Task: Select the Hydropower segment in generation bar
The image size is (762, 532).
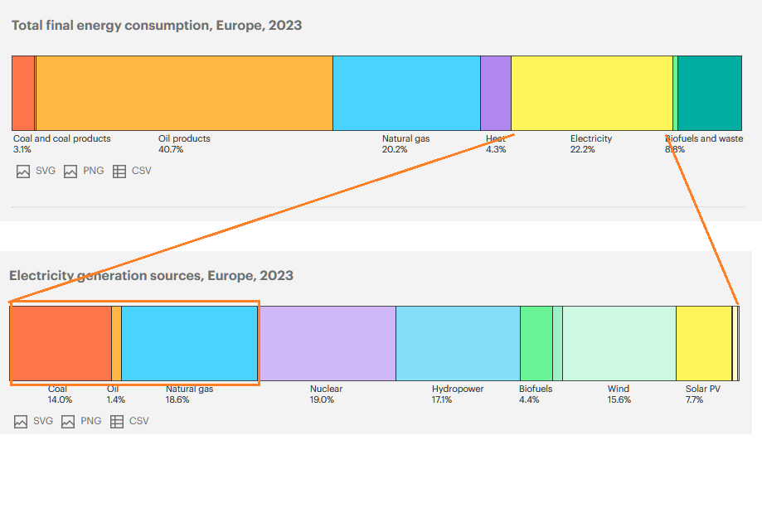Action: tap(458, 344)
